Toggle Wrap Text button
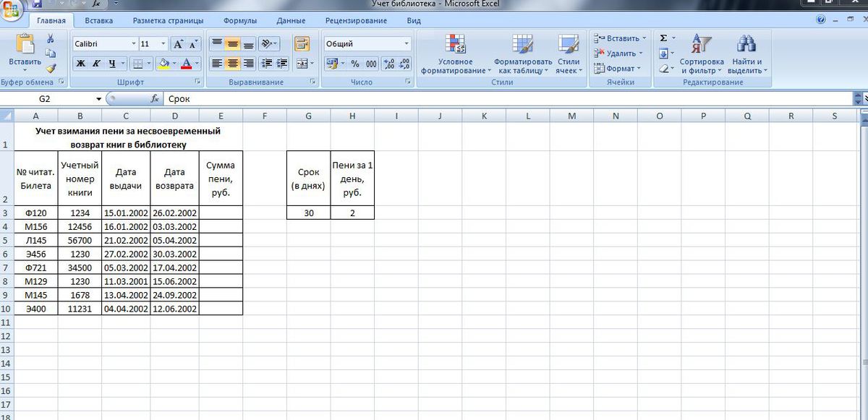The image size is (868, 420). [x=302, y=44]
